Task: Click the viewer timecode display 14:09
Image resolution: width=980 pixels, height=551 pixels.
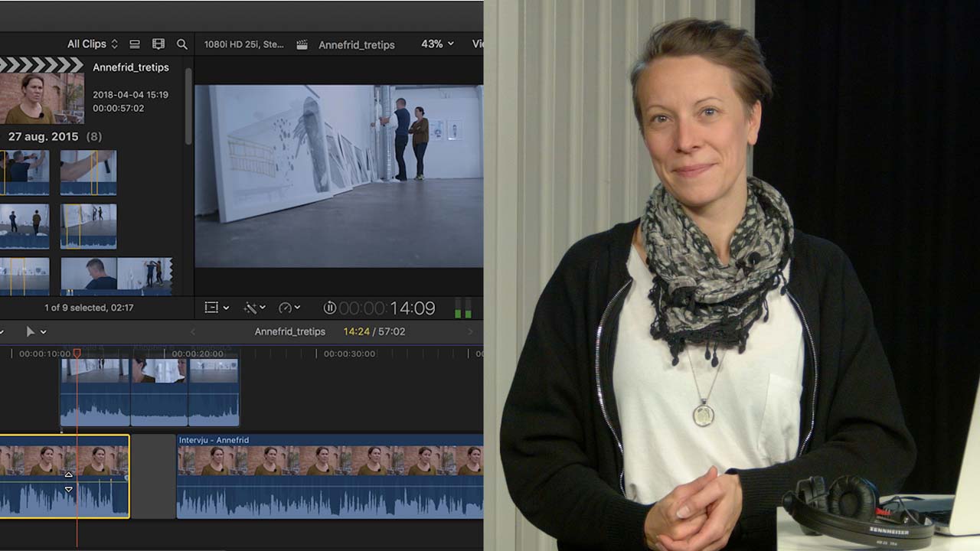Action: coord(412,308)
